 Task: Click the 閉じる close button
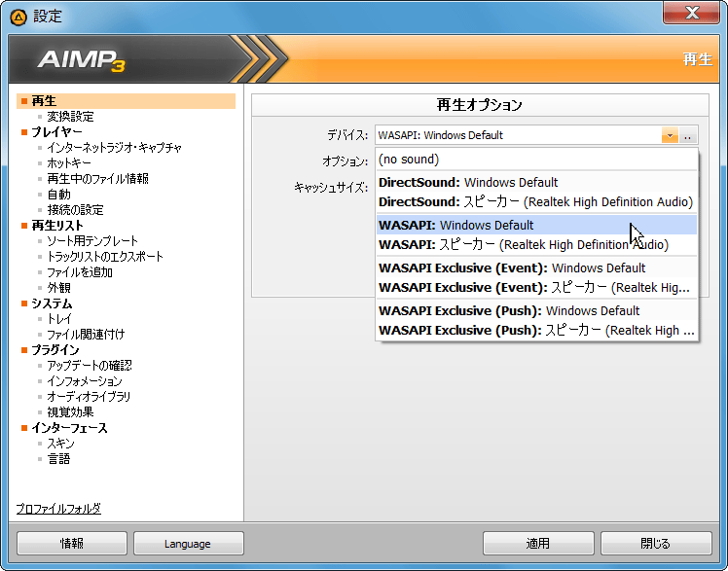[656, 543]
